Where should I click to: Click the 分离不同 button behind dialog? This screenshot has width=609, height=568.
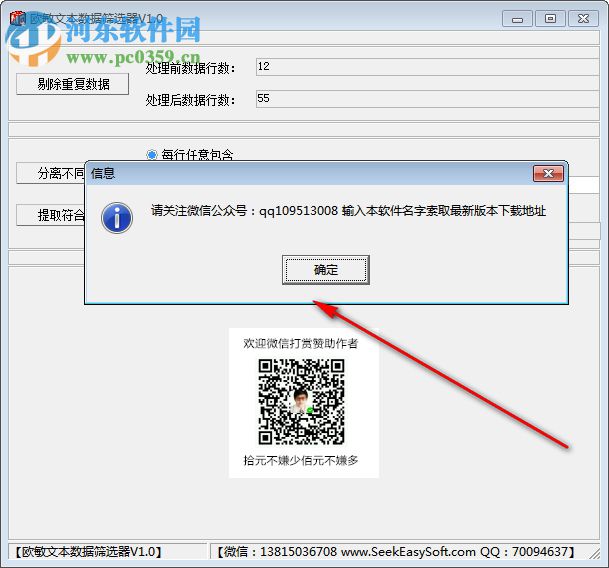click(50, 173)
